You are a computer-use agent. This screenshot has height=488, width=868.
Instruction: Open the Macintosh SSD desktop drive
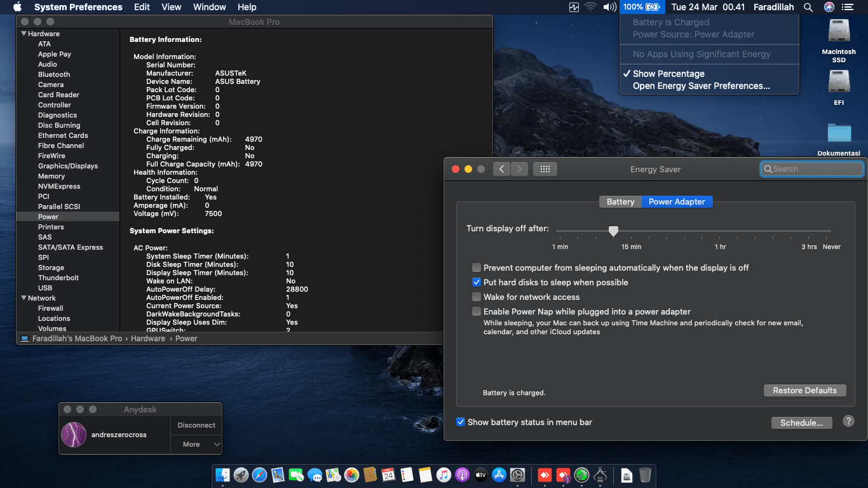[x=839, y=40]
